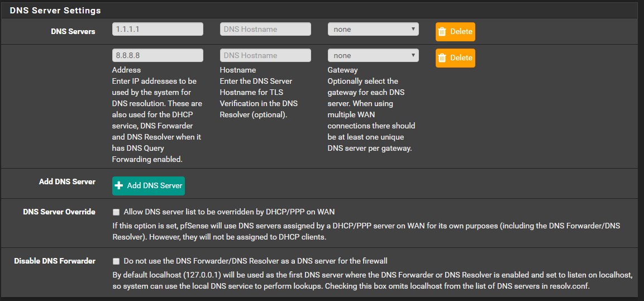The width and height of the screenshot is (644, 301).
Task: Tick the Disable DNS Forwarder checkbox
Action: pos(116,261)
